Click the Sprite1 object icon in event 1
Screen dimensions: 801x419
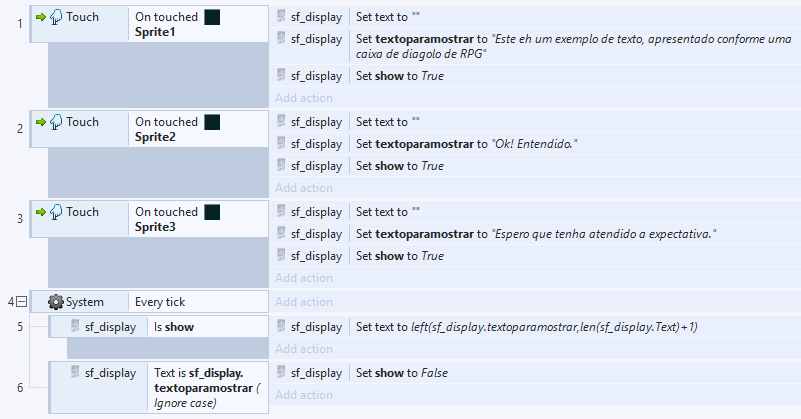tap(212, 17)
